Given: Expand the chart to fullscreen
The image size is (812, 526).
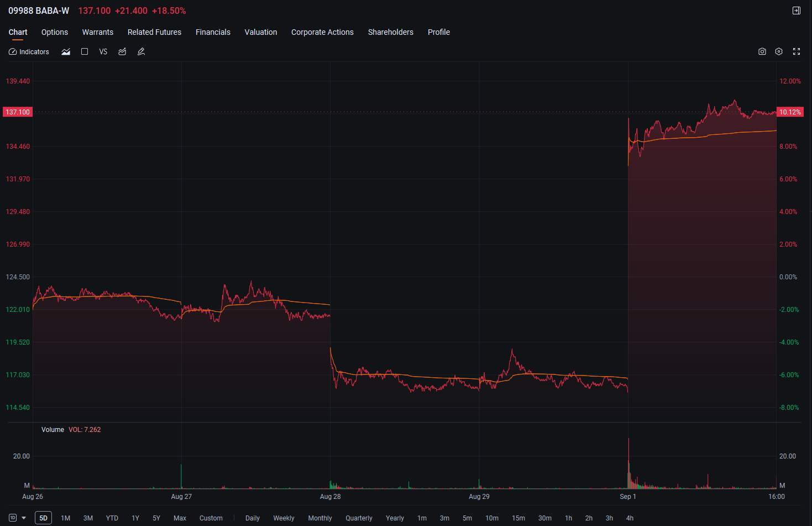Looking at the screenshot, I should pyautogui.click(x=797, y=51).
